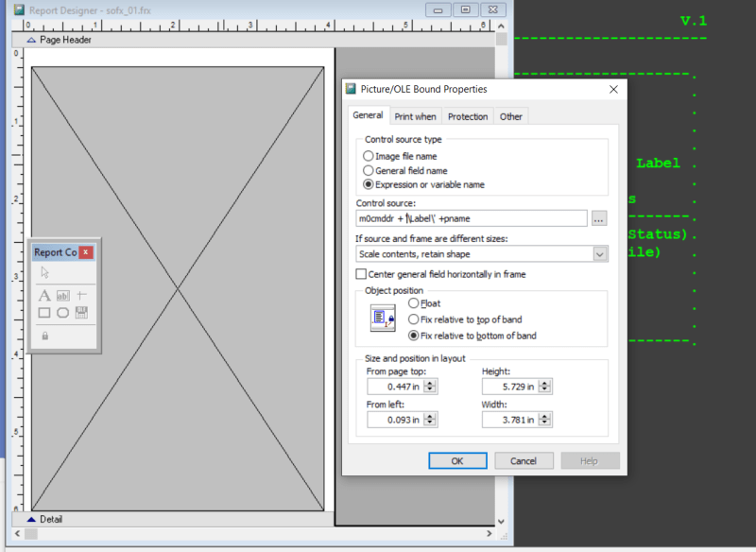The width and height of the screenshot is (756, 552).
Task: Select the Rectangle tool
Action: [44, 311]
